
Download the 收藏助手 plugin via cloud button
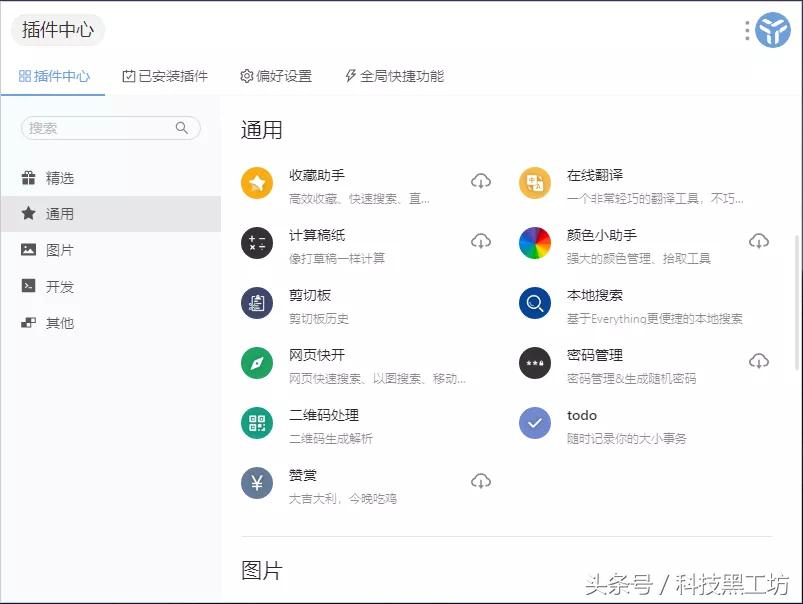(481, 181)
